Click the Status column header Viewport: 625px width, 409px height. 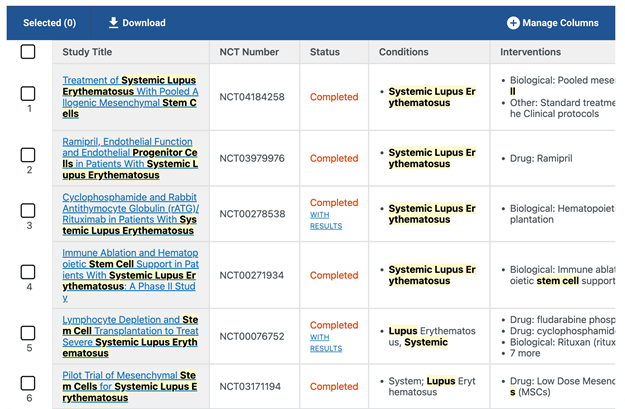pos(325,52)
